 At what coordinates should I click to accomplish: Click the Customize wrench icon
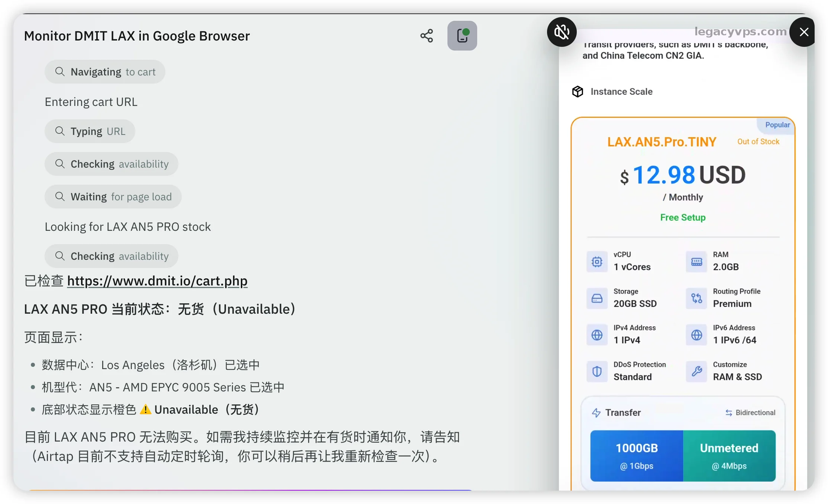(696, 372)
